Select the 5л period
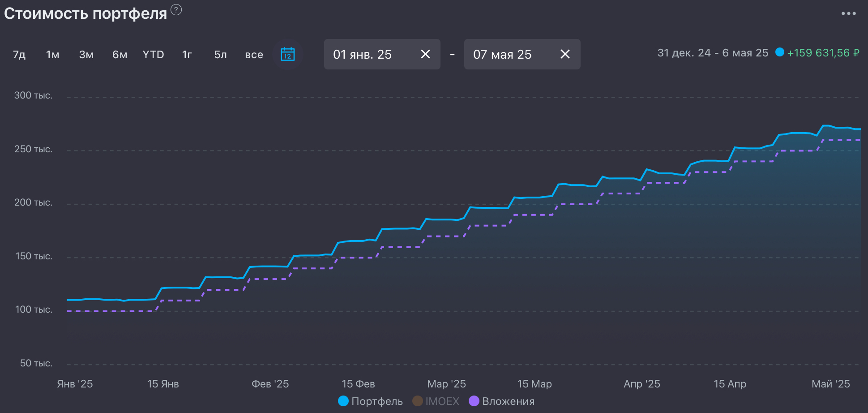The height and width of the screenshot is (413, 868). click(x=220, y=55)
